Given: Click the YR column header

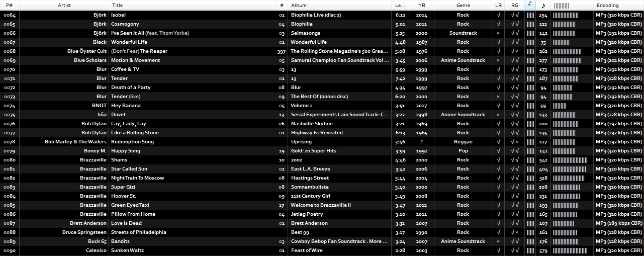Looking at the screenshot, I should 421,5.
